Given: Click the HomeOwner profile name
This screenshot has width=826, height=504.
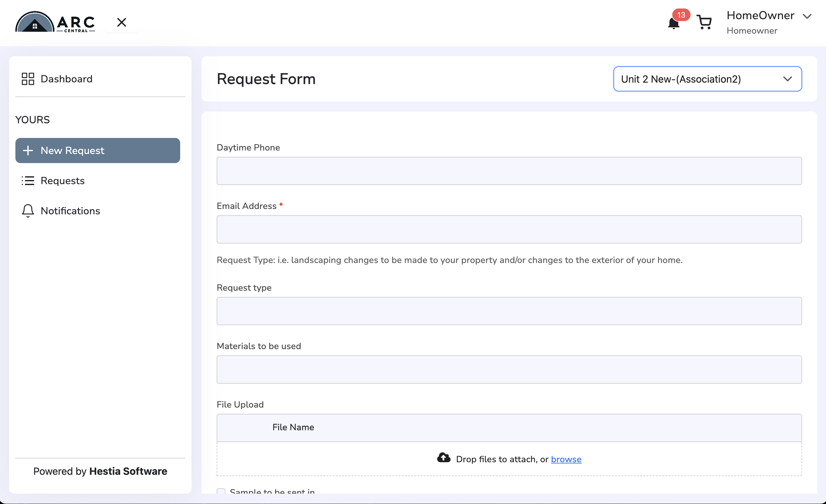Looking at the screenshot, I should pyautogui.click(x=760, y=15).
